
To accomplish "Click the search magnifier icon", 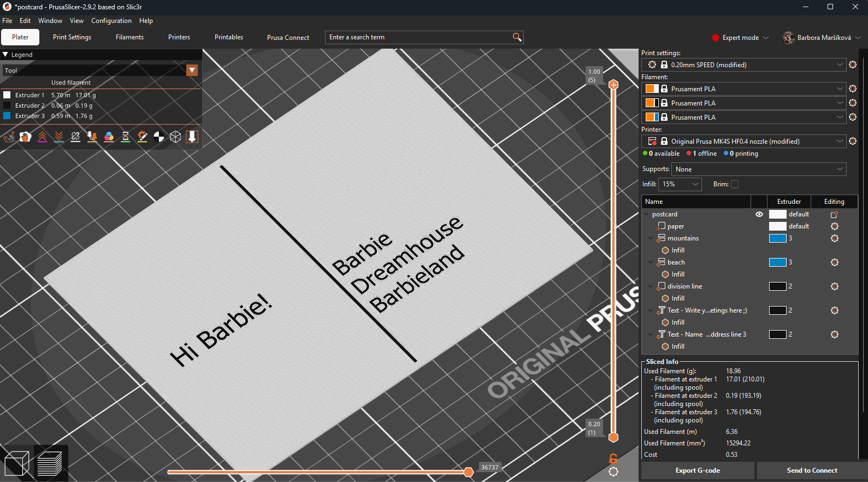I will pos(517,37).
